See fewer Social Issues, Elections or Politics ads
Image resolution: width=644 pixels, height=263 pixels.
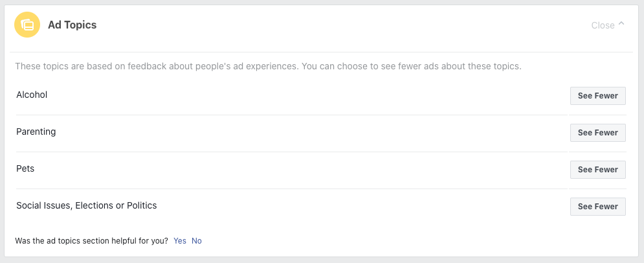tap(597, 207)
